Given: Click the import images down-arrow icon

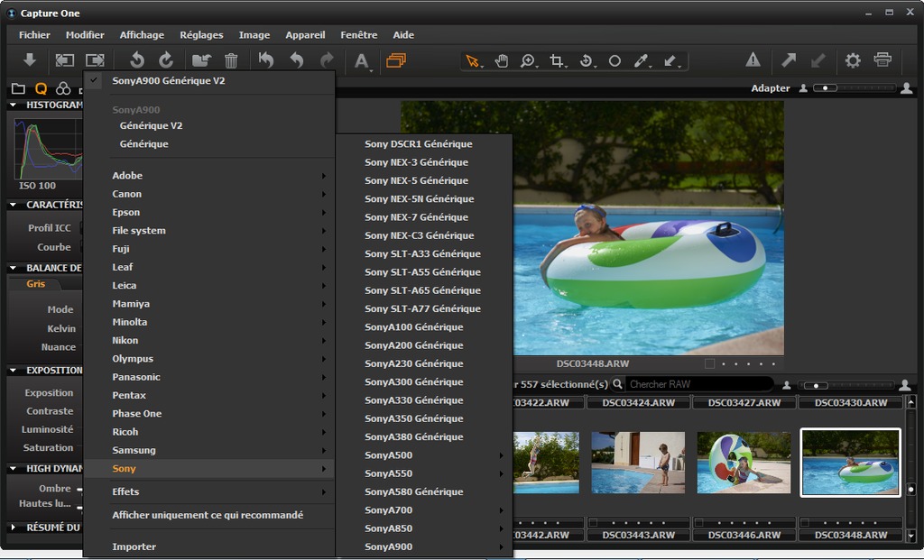Looking at the screenshot, I should [29, 60].
